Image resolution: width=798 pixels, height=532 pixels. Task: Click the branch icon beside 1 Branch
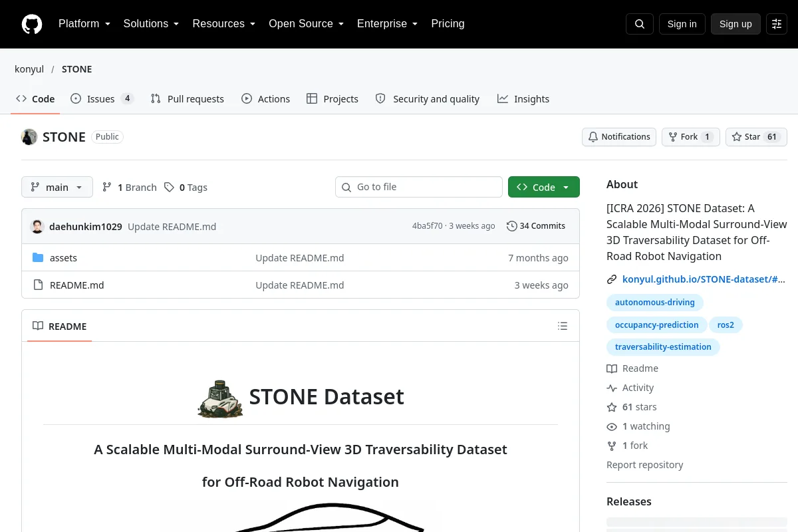107,188
